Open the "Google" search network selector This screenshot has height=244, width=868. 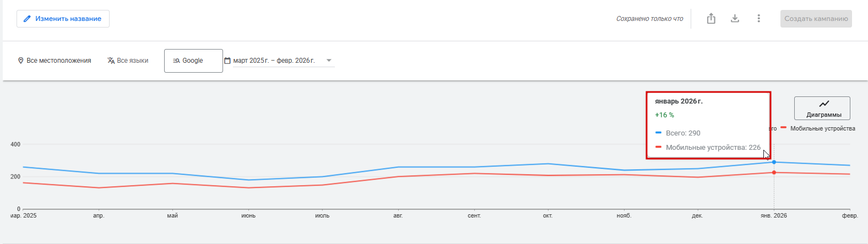[x=193, y=61]
